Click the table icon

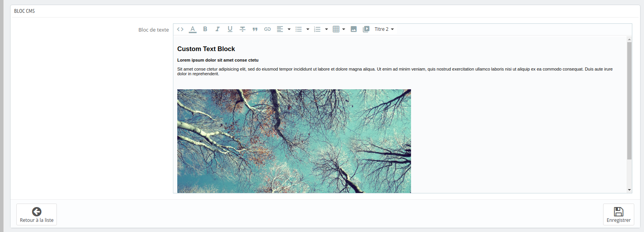click(336, 29)
